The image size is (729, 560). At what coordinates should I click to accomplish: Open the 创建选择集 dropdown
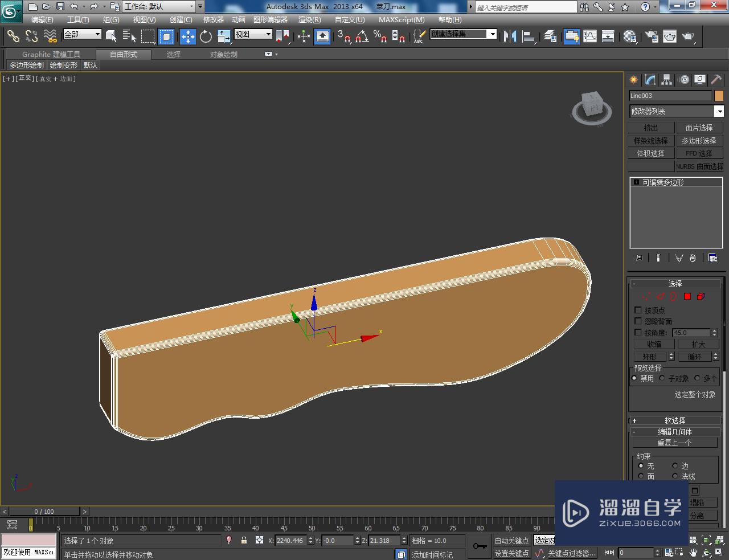(x=464, y=34)
